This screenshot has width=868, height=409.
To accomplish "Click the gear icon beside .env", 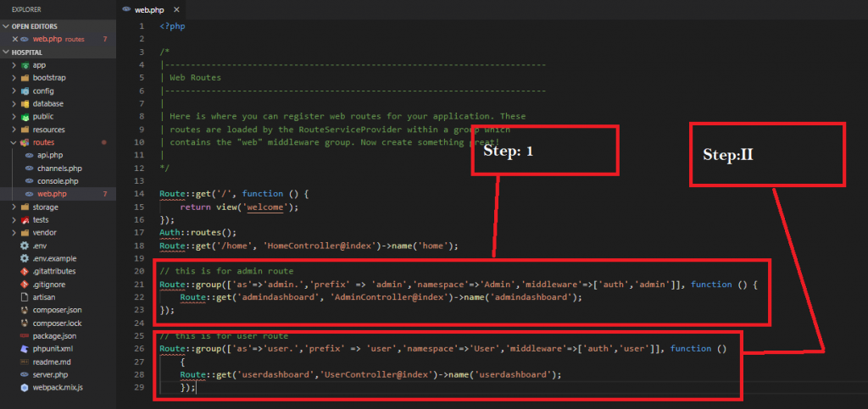I will click(25, 246).
